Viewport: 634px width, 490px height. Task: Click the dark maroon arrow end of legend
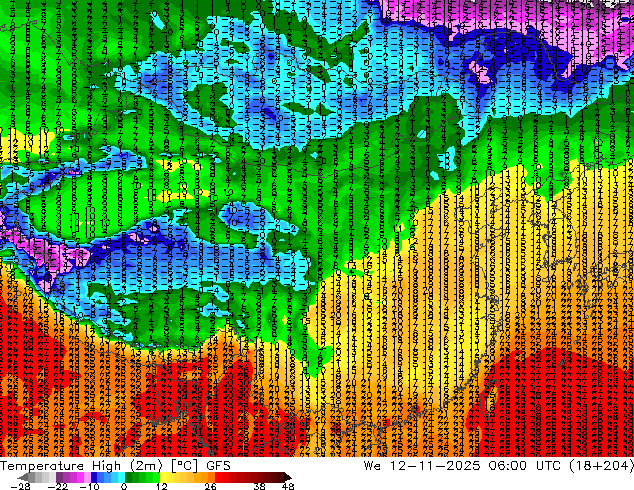click(288, 477)
